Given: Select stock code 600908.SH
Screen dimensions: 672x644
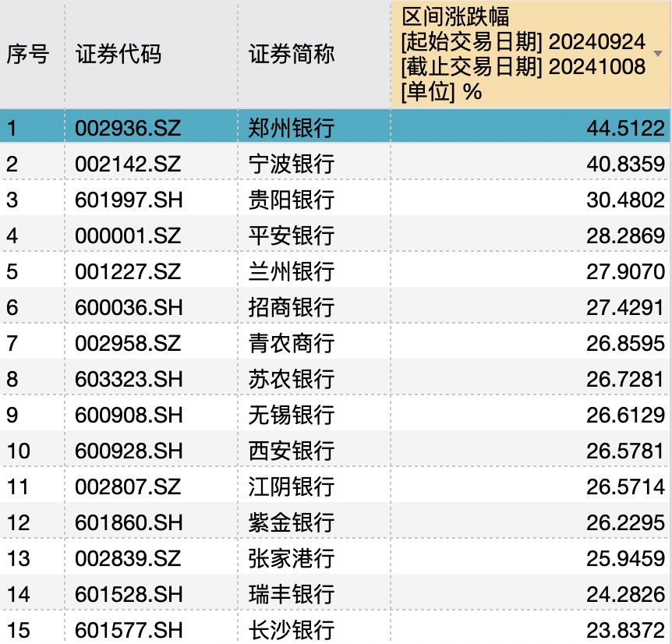Looking at the screenshot, I should (129, 416).
